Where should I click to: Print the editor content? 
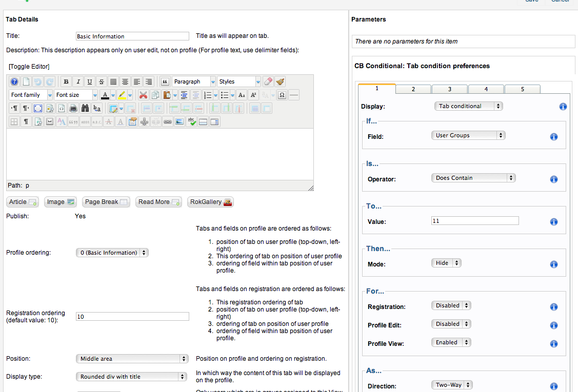(73, 108)
